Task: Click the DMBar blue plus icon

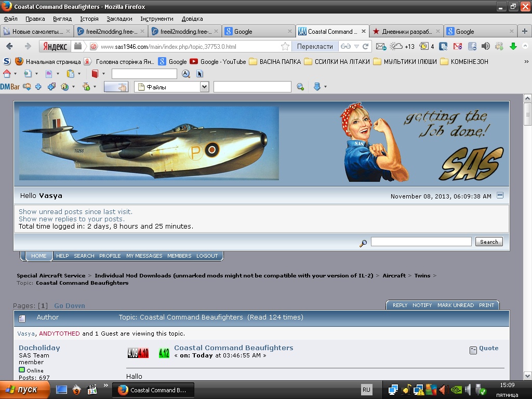Action: [x=38, y=87]
